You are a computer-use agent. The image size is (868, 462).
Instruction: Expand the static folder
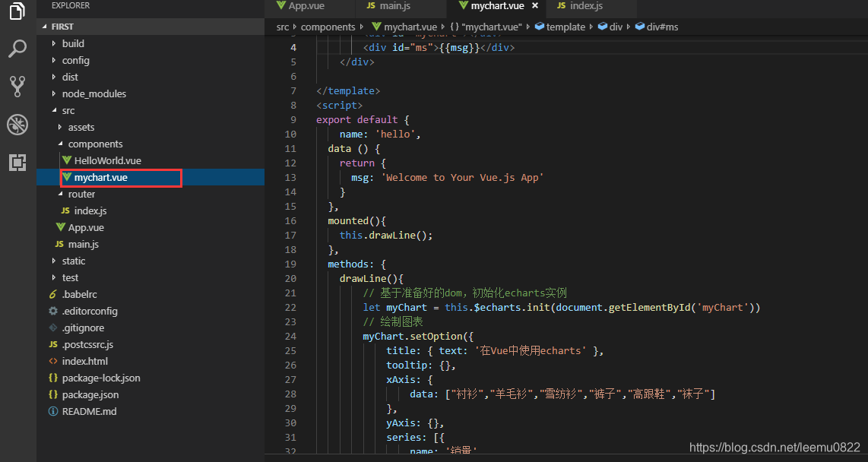54,261
